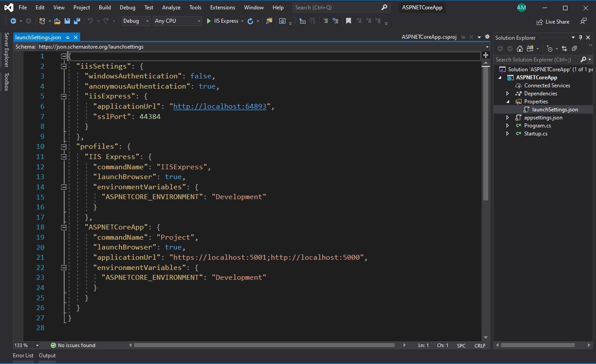Start debugging with the green play icon

pyautogui.click(x=209, y=21)
